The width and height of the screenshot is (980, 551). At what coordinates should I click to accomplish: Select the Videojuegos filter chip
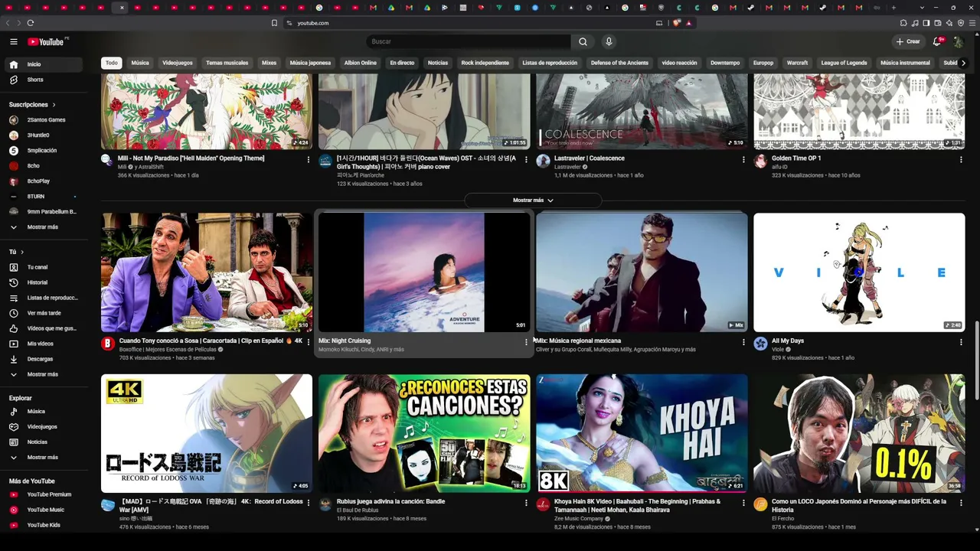178,63
